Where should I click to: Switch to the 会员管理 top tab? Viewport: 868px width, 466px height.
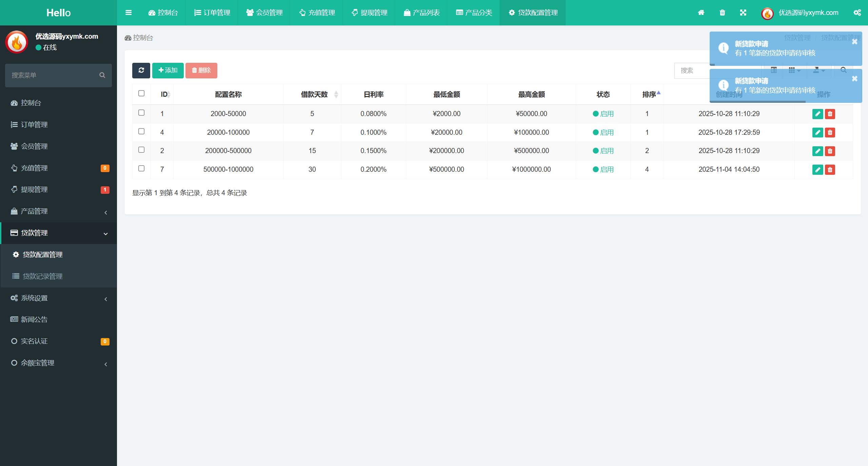(264, 13)
